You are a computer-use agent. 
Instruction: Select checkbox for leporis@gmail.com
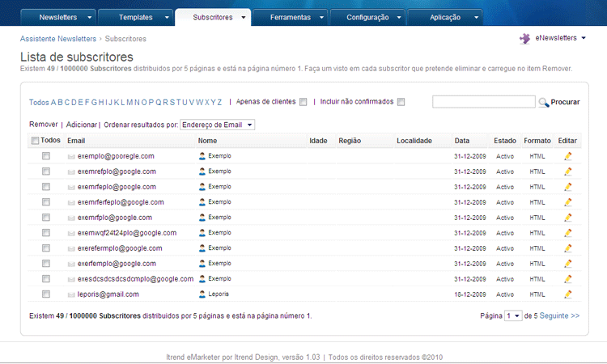point(46,294)
